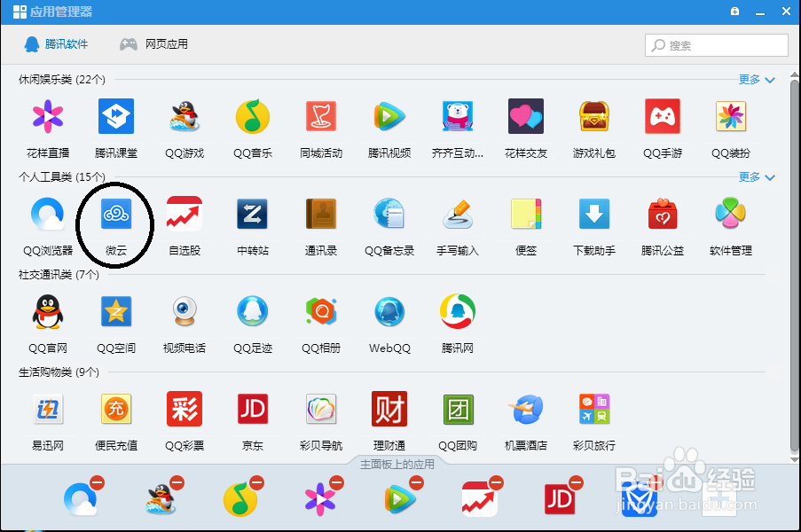Viewport: 801px width, 532px height.
Task: Open the 腾讯公益 app
Action: point(663,214)
